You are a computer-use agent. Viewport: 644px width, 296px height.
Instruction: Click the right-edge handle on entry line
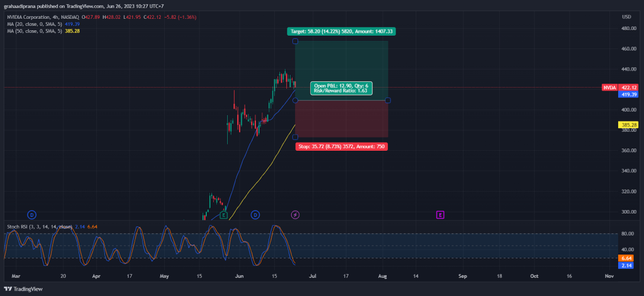[x=387, y=101]
